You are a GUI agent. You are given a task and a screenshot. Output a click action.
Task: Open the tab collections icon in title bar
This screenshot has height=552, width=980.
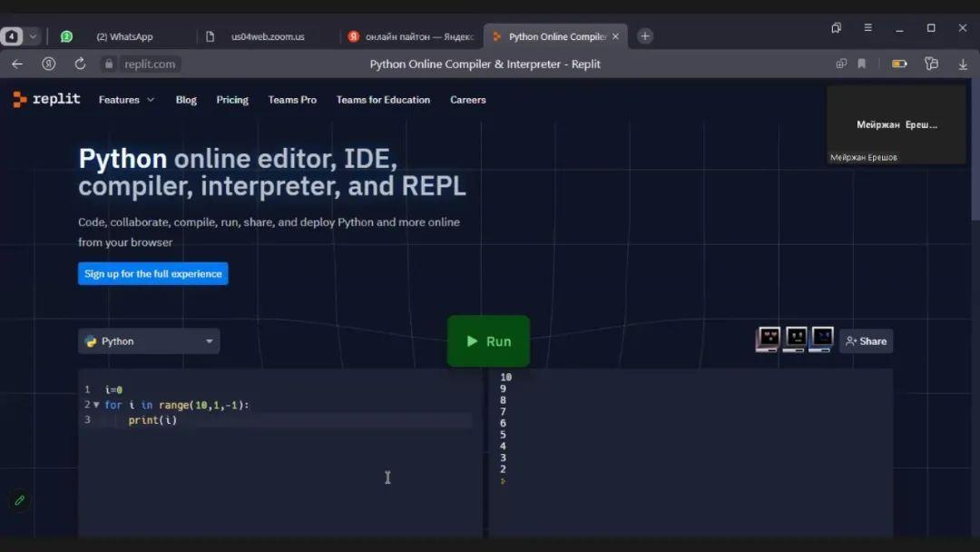pyautogui.click(x=837, y=27)
